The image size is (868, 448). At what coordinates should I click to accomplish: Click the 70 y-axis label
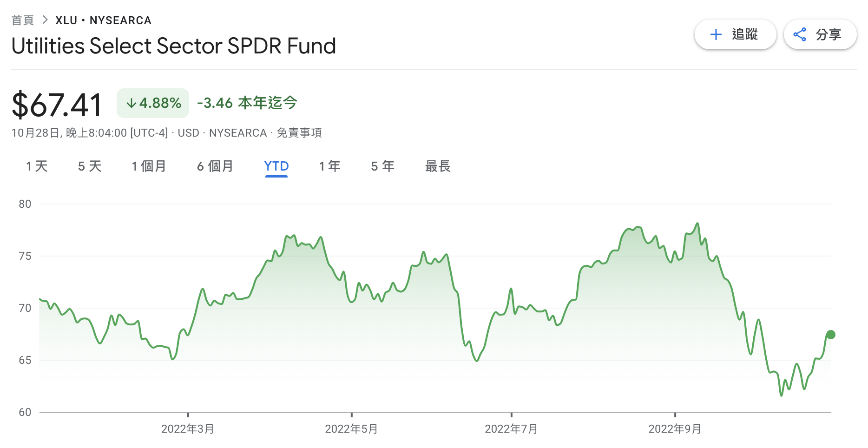(x=25, y=308)
